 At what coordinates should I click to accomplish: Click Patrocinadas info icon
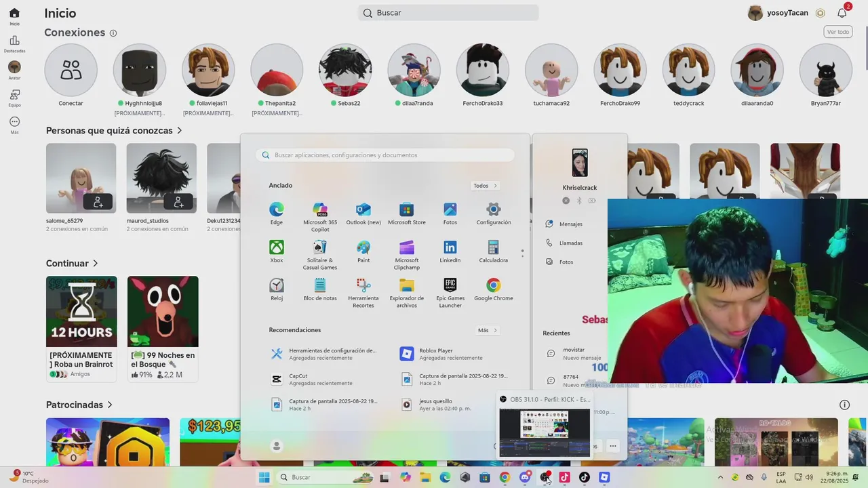pyautogui.click(x=844, y=405)
